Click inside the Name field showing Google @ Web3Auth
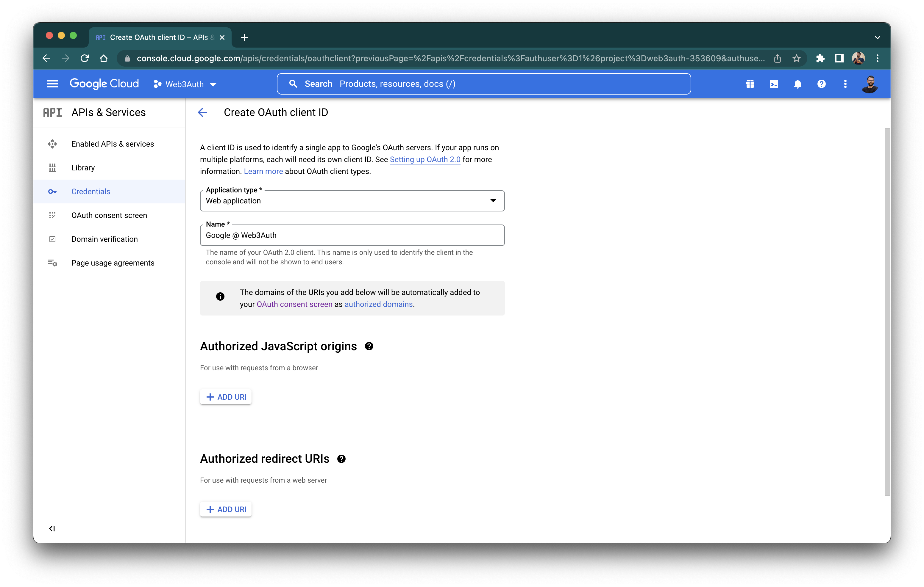Image resolution: width=924 pixels, height=587 pixels. click(352, 235)
